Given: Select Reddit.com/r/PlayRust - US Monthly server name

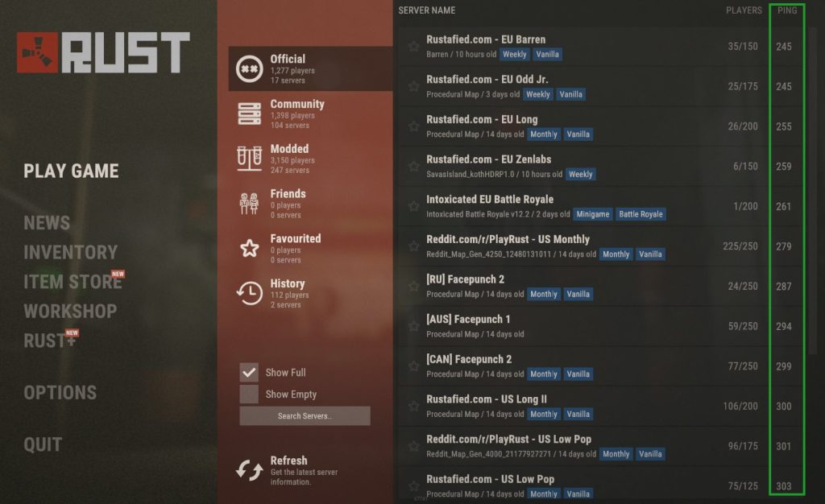Looking at the screenshot, I should (x=508, y=239).
